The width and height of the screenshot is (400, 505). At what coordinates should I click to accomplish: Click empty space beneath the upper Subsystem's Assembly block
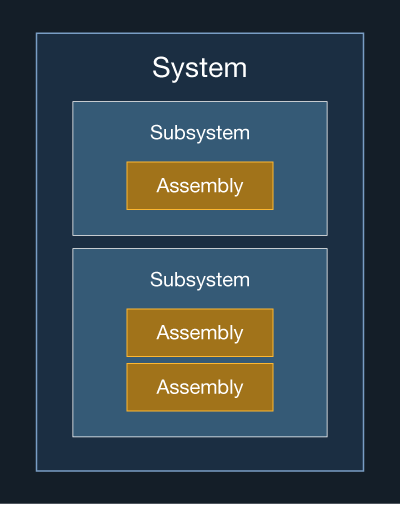click(200, 222)
